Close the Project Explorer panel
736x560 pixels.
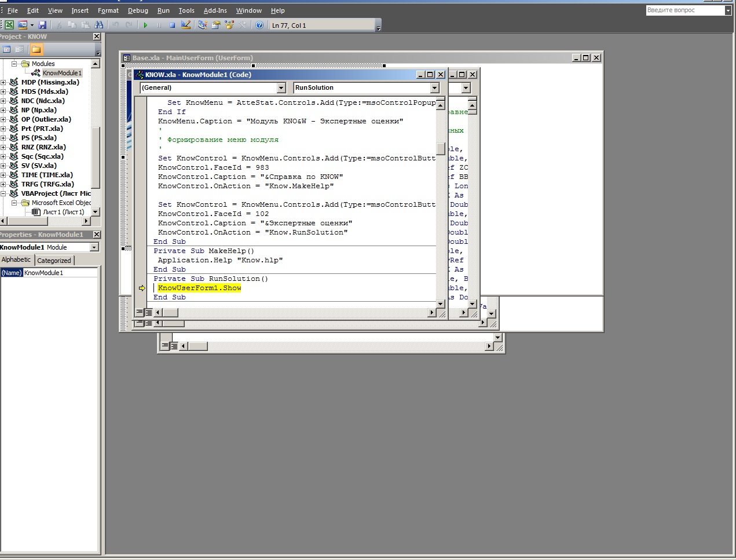click(97, 36)
